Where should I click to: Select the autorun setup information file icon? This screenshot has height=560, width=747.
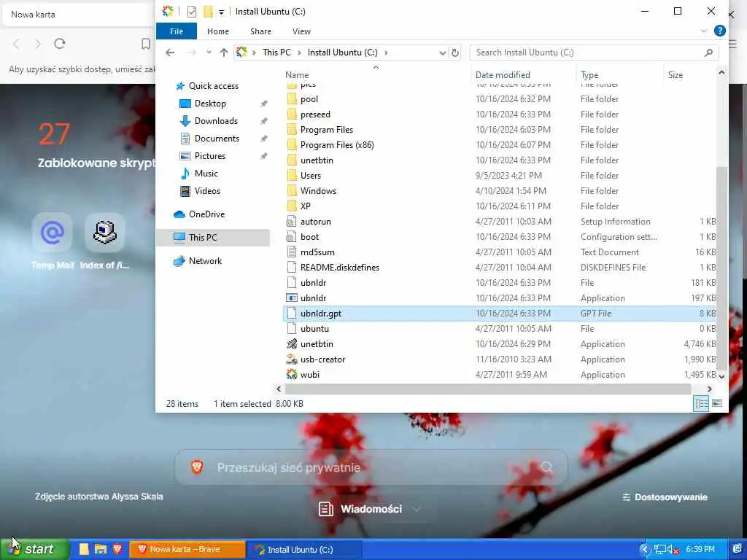point(292,222)
